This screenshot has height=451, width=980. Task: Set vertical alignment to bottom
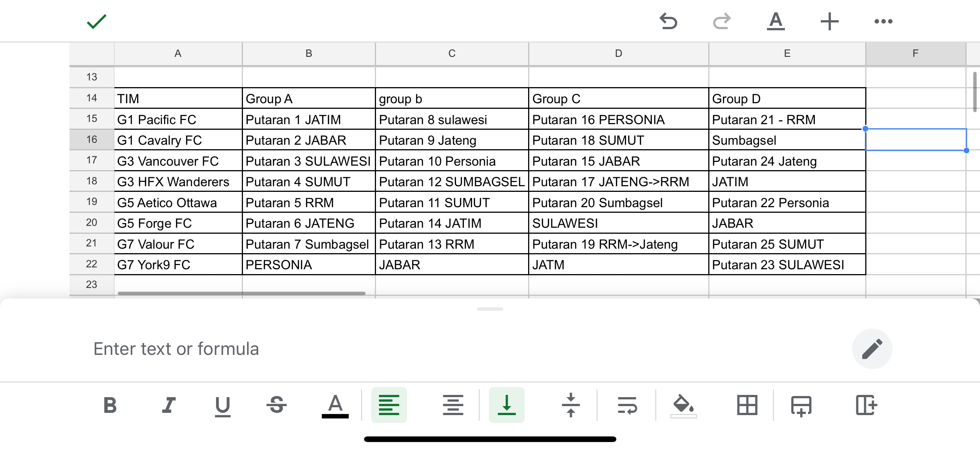[506, 405]
